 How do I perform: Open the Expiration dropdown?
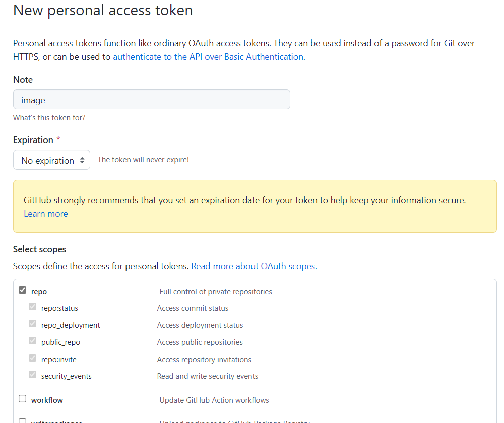coord(51,160)
